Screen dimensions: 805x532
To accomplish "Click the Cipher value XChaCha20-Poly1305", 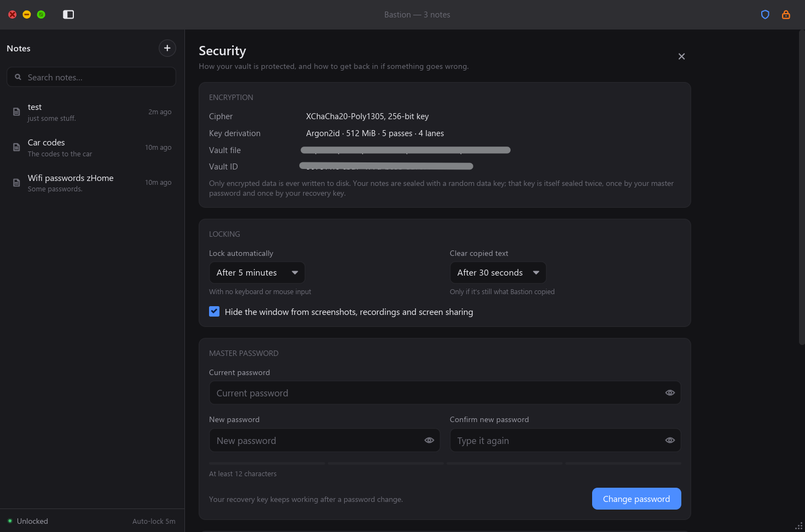I will pyautogui.click(x=367, y=116).
